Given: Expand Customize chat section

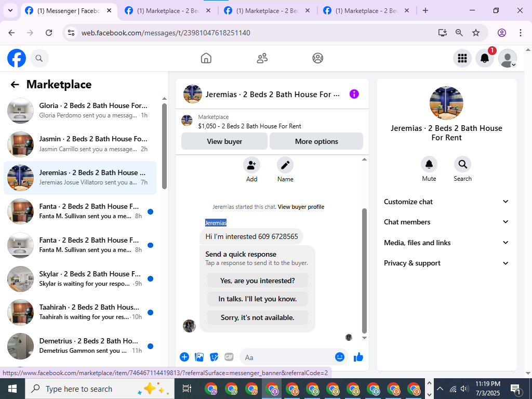Looking at the screenshot, I should coord(446,202).
